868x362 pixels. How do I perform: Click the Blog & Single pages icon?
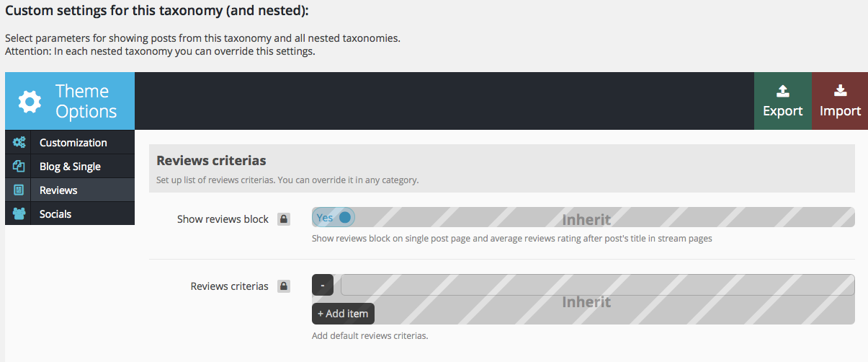19,167
